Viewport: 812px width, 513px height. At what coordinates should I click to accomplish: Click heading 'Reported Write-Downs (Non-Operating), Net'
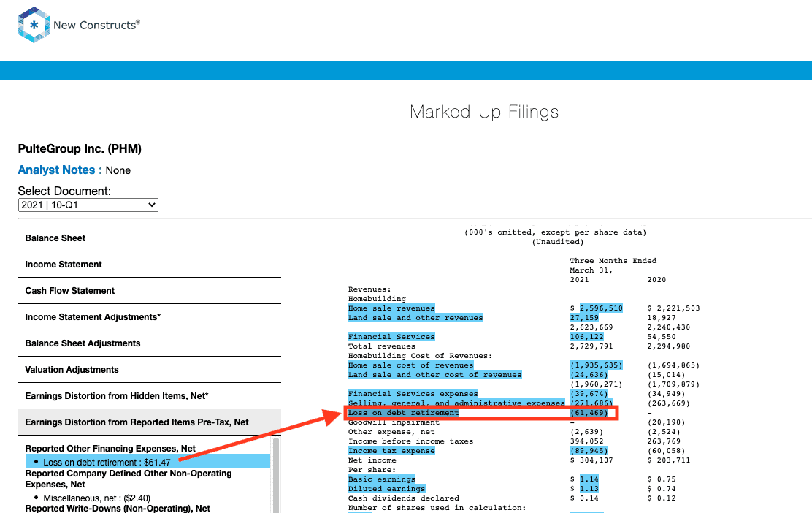point(118,509)
